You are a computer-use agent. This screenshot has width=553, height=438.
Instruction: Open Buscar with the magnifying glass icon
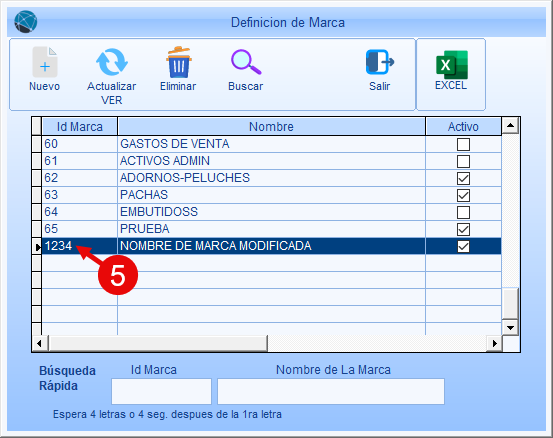click(x=246, y=62)
